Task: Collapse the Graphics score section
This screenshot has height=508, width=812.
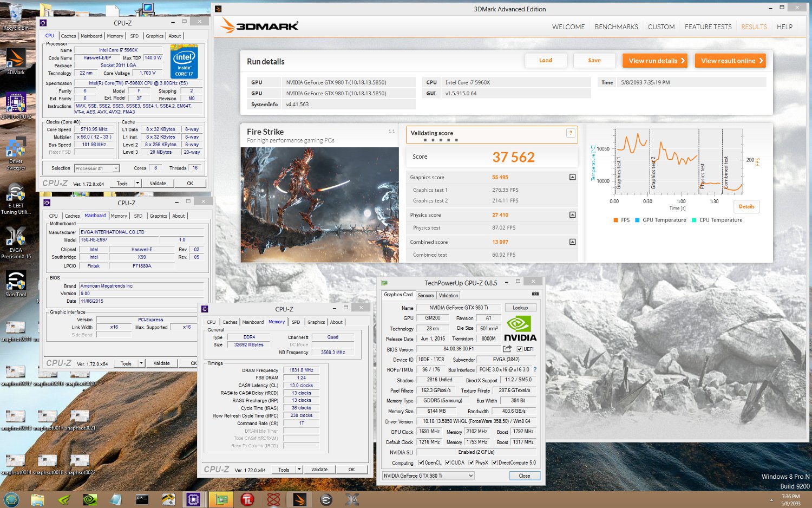Action: tap(572, 177)
